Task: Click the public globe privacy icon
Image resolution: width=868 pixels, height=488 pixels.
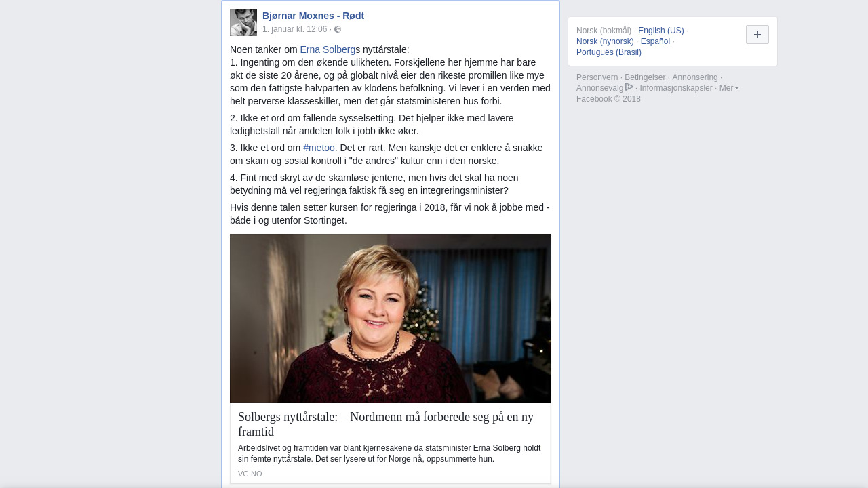Action: tap(338, 29)
